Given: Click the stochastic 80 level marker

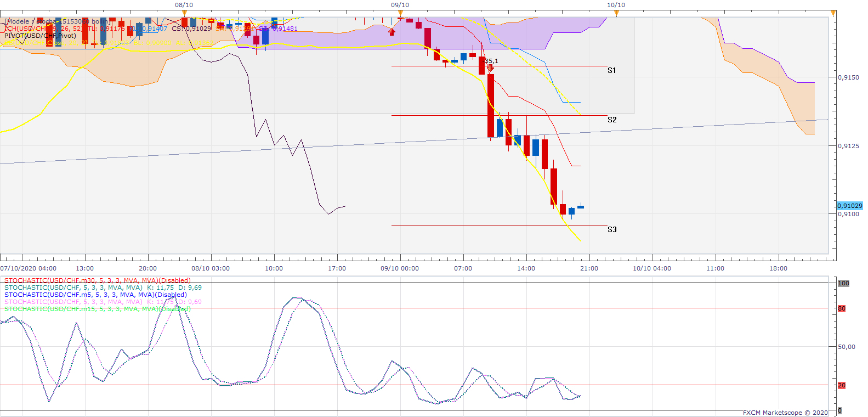Looking at the screenshot, I should [842, 308].
